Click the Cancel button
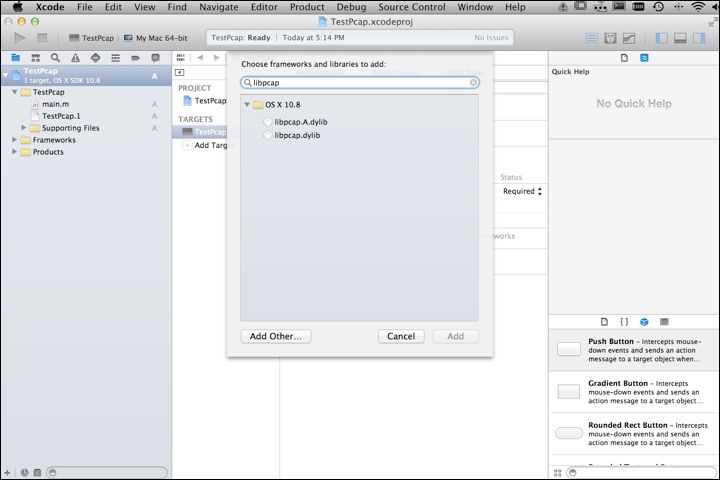The image size is (720, 480). pos(401,336)
